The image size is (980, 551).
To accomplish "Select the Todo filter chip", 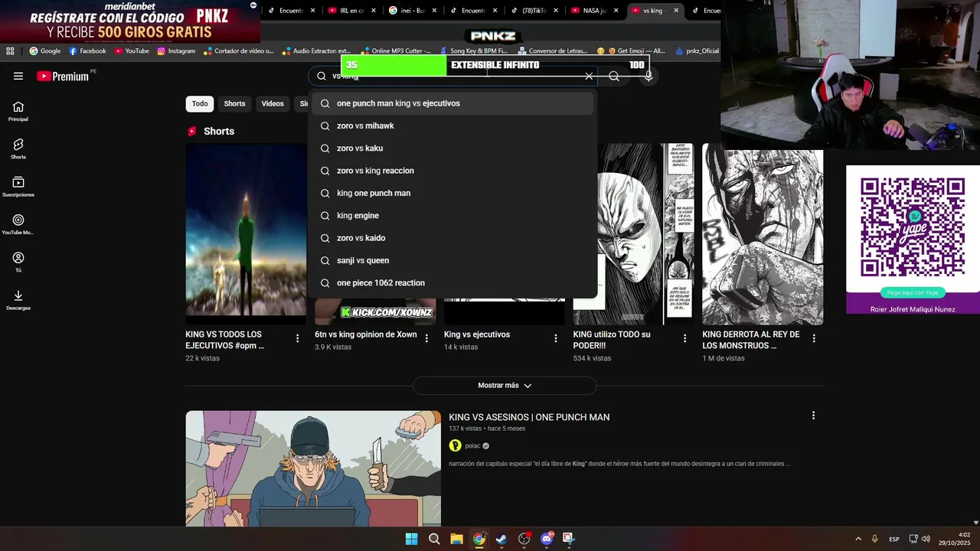I will coord(200,104).
